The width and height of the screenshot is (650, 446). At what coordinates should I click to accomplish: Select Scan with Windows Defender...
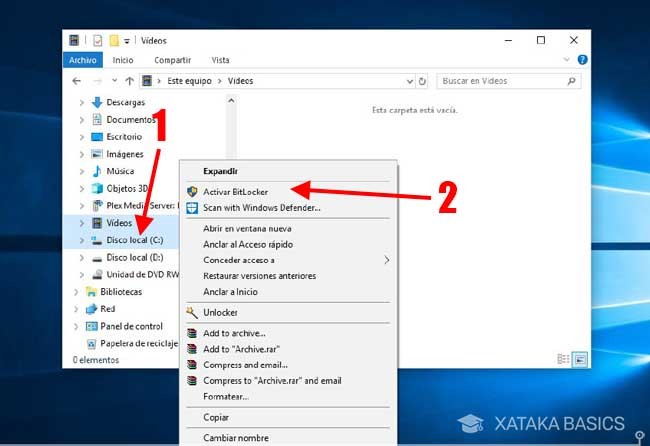click(289, 208)
